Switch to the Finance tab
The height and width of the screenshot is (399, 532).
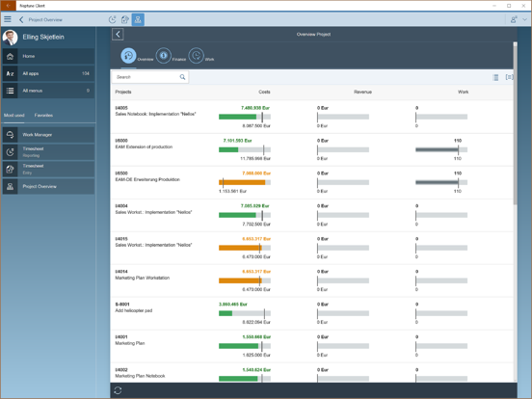tap(164, 56)
